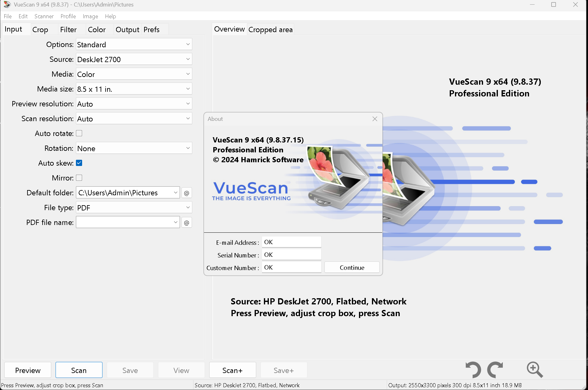This screenshot has height=390, width=588.
Task: Open the Image menu
Action: [x=90, y=16]
